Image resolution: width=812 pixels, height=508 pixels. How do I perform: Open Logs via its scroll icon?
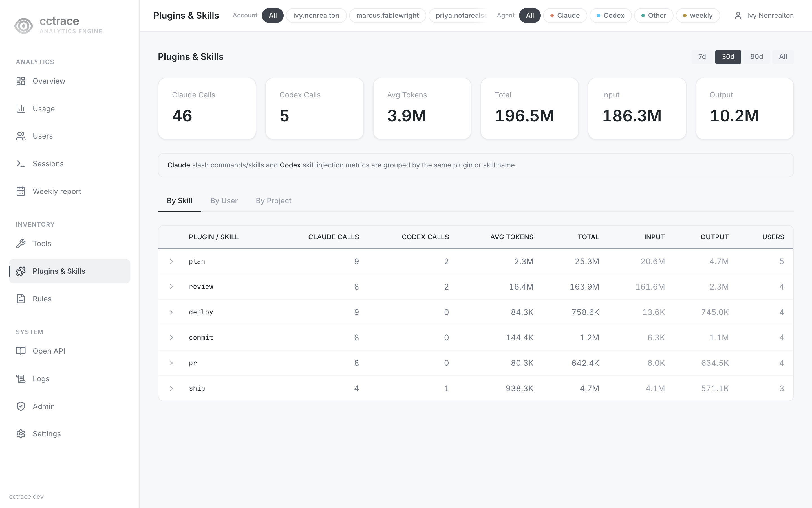click(21, 379)
